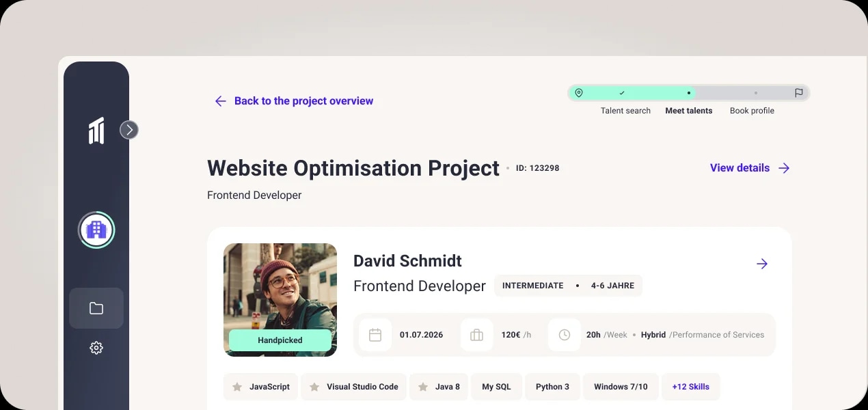
Task: Select the Talent search step
Action: (625, 110)
